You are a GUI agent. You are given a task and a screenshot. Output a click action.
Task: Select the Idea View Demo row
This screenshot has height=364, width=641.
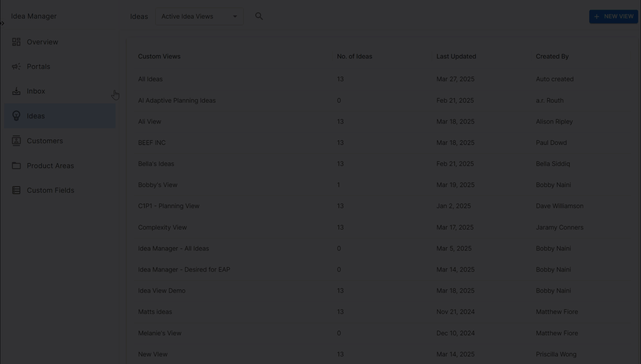click(x=162, y=291)
